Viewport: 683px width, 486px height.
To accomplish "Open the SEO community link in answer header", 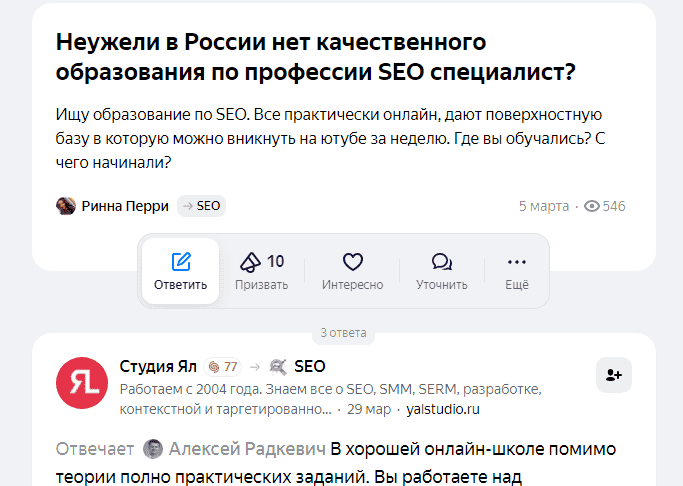I will 310,366.
